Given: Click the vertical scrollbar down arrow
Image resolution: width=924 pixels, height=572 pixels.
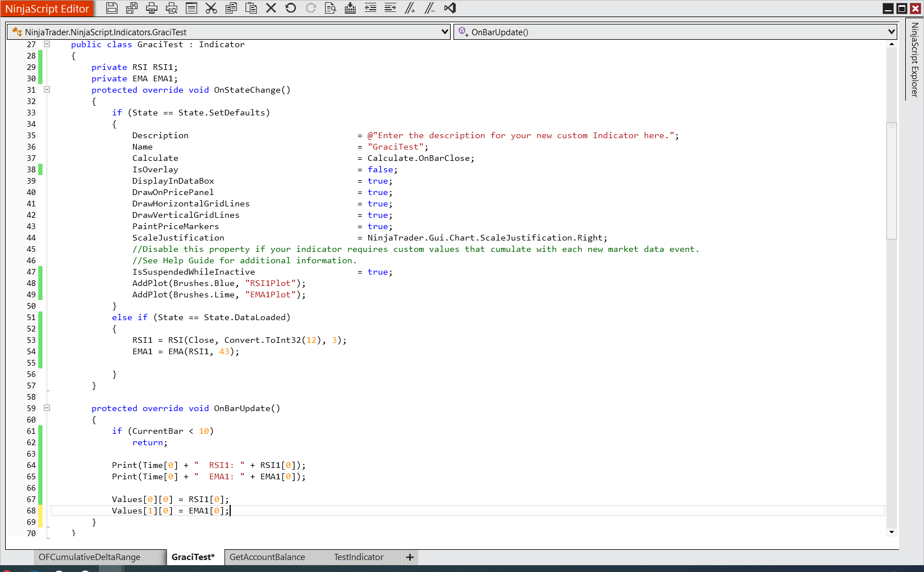Looking at the screenshot, I should point(892,532).
